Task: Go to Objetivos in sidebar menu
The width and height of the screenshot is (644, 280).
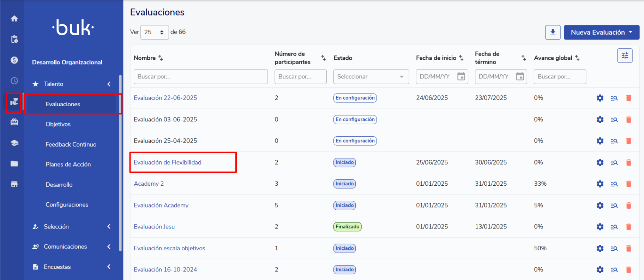Action: (x=58, y=124)
